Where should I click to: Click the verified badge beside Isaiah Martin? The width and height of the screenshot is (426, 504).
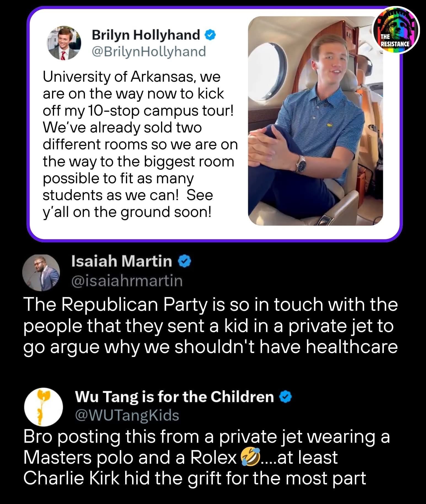pos(185,262)
